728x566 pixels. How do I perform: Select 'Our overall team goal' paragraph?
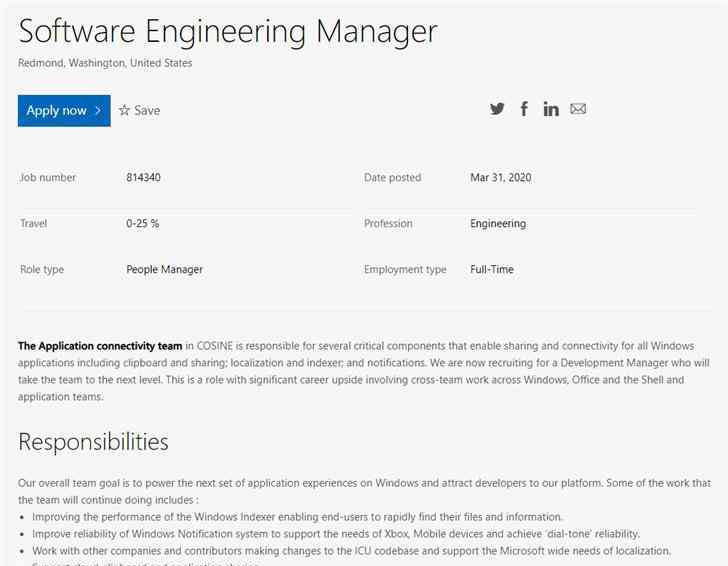click(364, 491)
